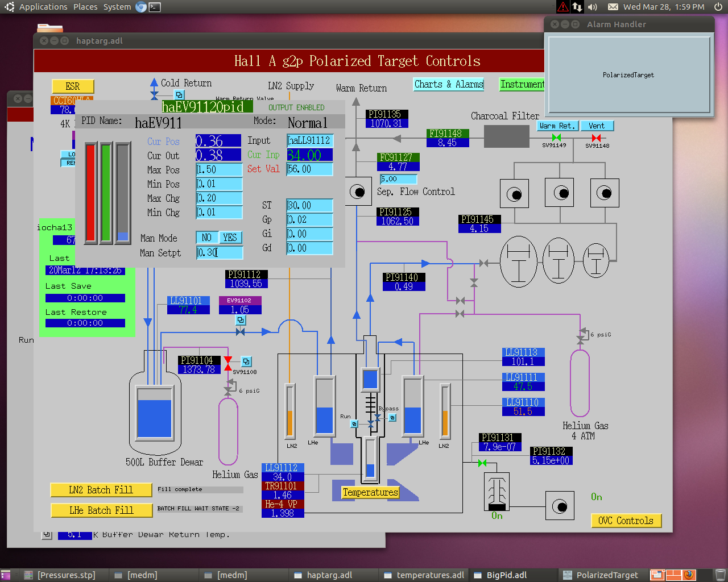Open the Places menu
This screenshot has width=728, height=582.
[x=85, y=7]
